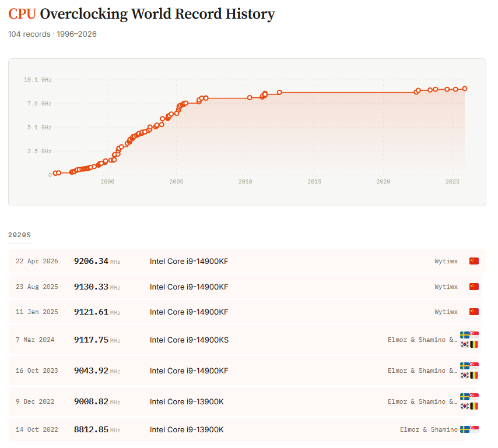Click Elmor & Shamino in 14 Oct 2022 row
The image size is (498, 448).
coord(429,429)
